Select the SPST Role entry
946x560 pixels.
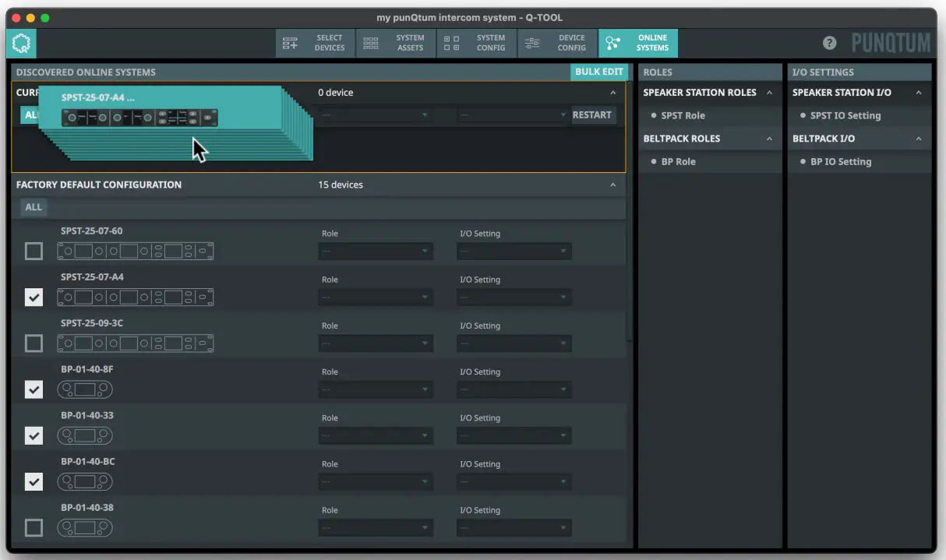click(x=683, y=115)
